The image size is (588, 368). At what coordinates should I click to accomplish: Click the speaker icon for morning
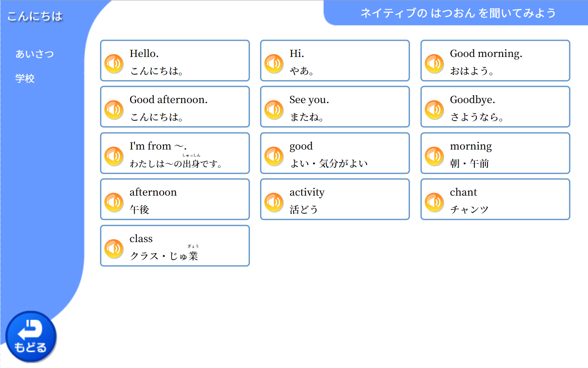(434, 156)
